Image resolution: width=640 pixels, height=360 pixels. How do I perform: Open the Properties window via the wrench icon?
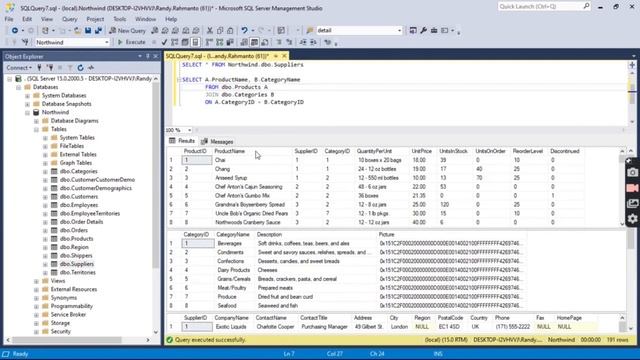[423, 31]
